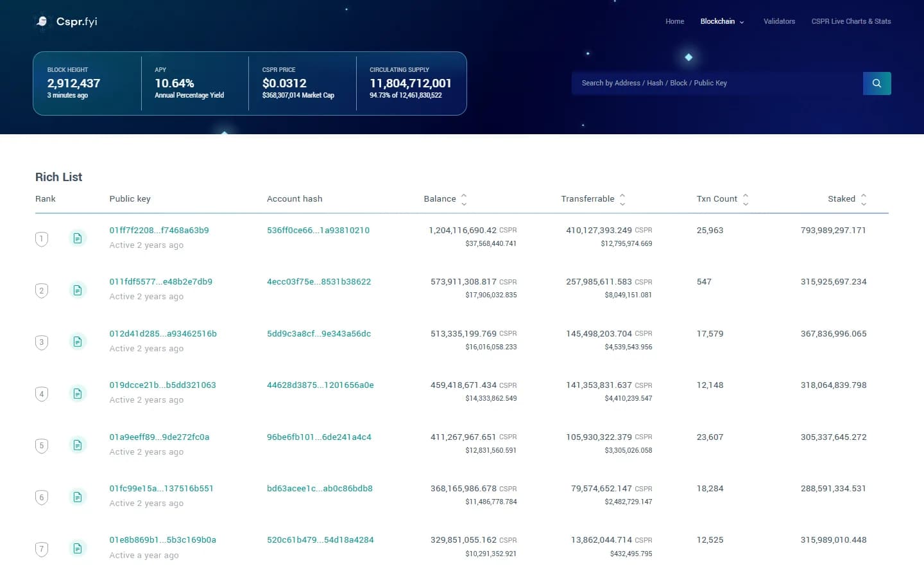
Task: Open account hash 44628d3875...1201656a0e
Action: [x=320, y=385]
